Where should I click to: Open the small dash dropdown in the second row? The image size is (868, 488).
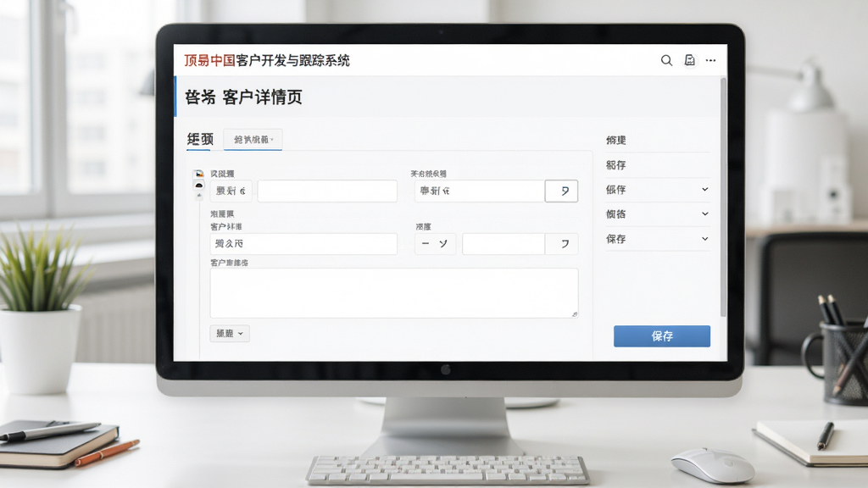point(435,244)
